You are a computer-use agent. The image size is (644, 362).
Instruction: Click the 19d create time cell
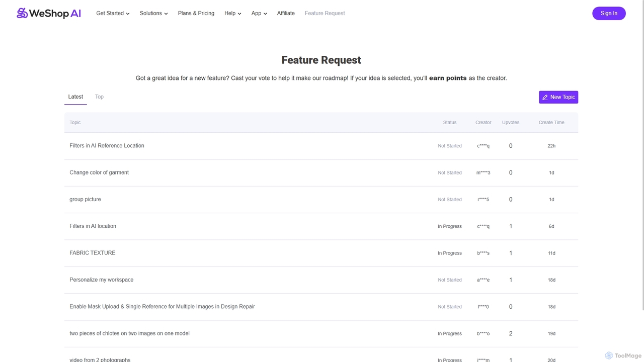[551, 333]
